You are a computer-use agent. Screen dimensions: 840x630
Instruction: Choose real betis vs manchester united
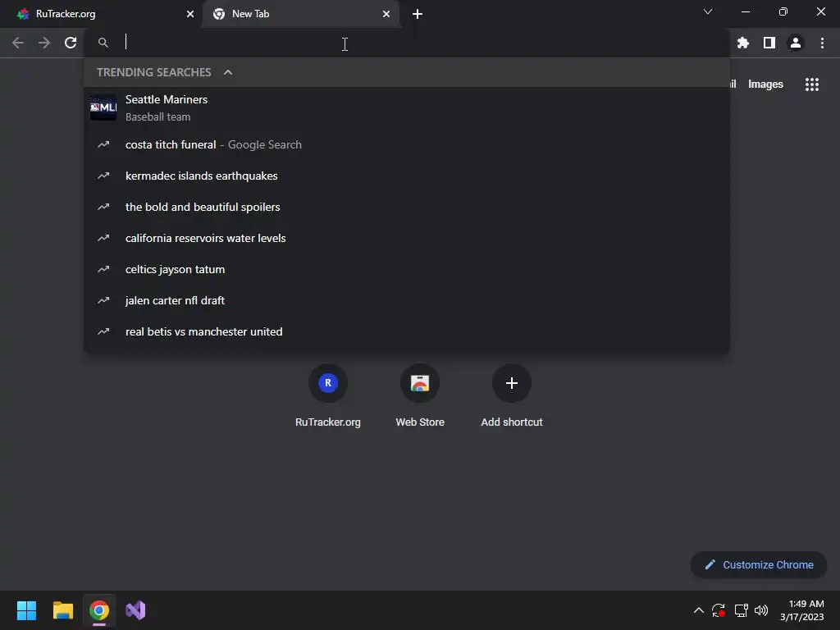click(407, 331)
